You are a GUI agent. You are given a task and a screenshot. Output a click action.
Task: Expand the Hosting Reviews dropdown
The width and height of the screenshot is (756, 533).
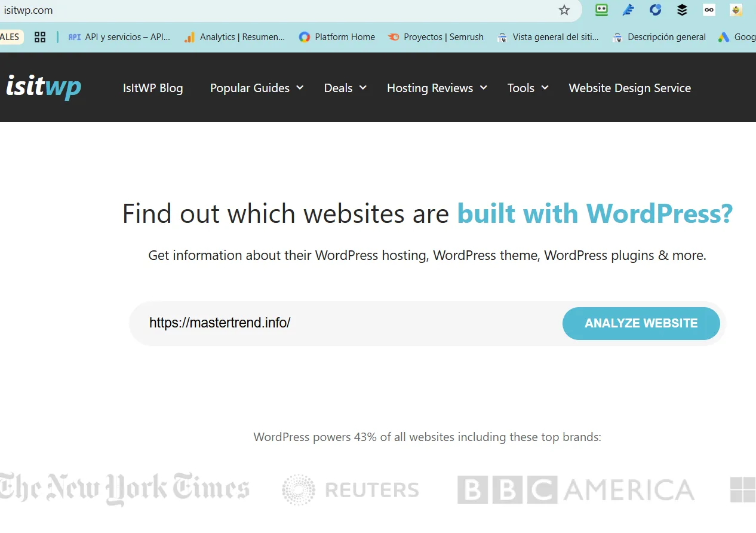click(x=437, y=88)
